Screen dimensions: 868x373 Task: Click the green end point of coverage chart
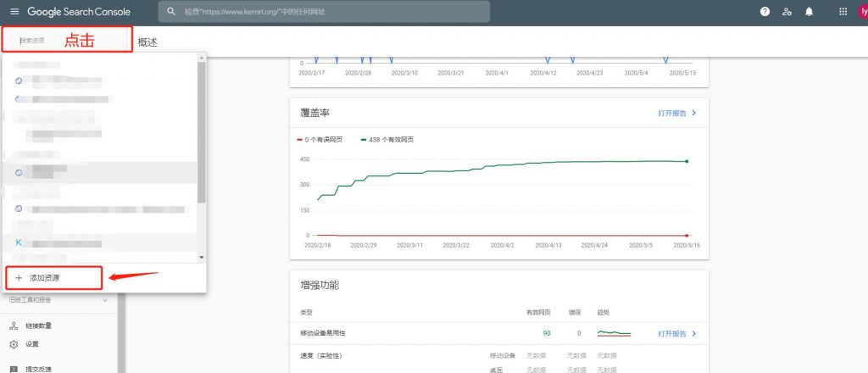(x=687, y=161)
